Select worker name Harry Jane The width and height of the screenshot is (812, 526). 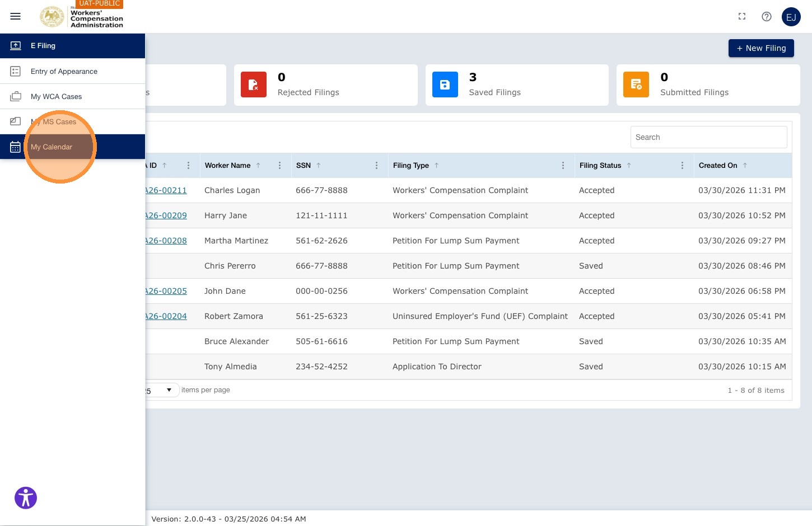[226, 215]
